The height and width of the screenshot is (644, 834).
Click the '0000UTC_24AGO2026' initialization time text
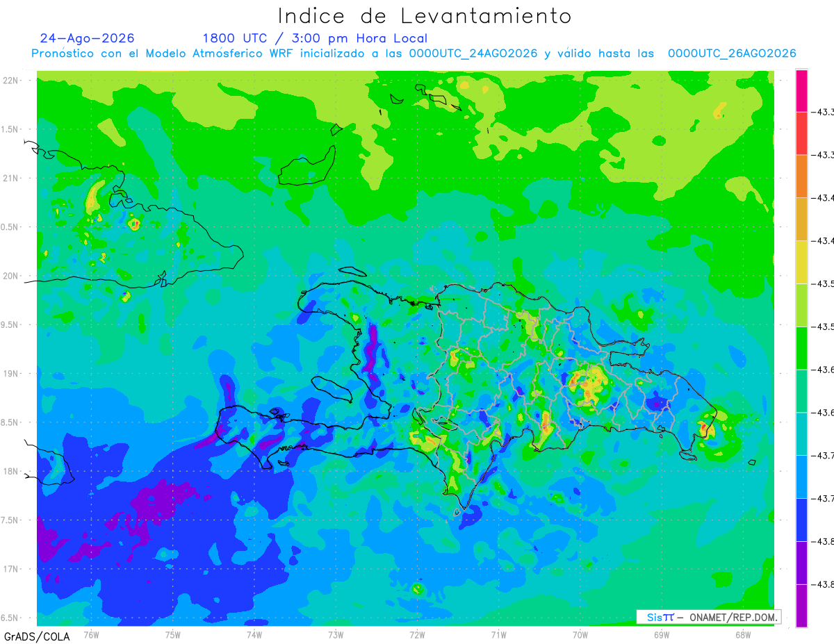tap(473, 53)
